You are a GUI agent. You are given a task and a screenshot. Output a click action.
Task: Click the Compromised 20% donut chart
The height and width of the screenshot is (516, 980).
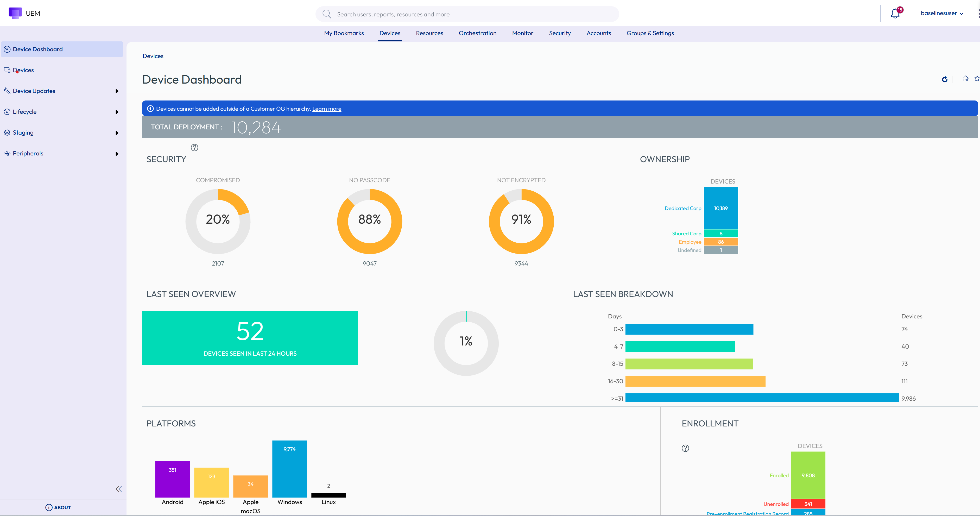[218, 222]
